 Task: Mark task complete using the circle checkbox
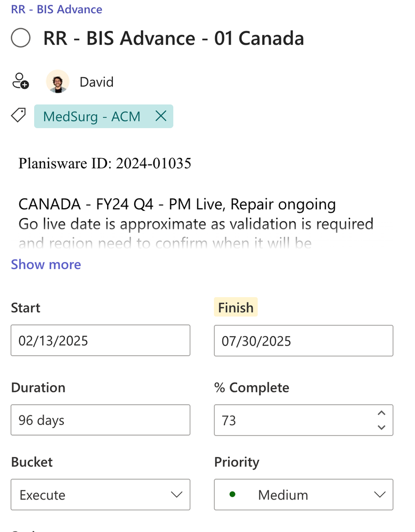coord(21,38)
